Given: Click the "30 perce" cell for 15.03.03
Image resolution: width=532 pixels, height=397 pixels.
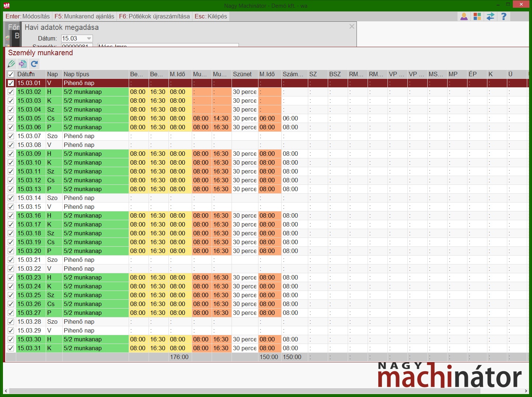Looking at the screenshot, I should 244,101.
